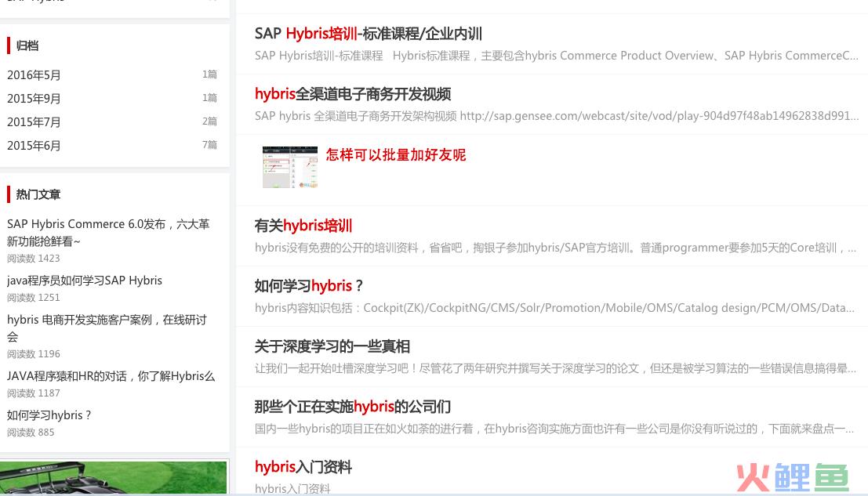Open the 2015年6月 archive link

(34, 146)
